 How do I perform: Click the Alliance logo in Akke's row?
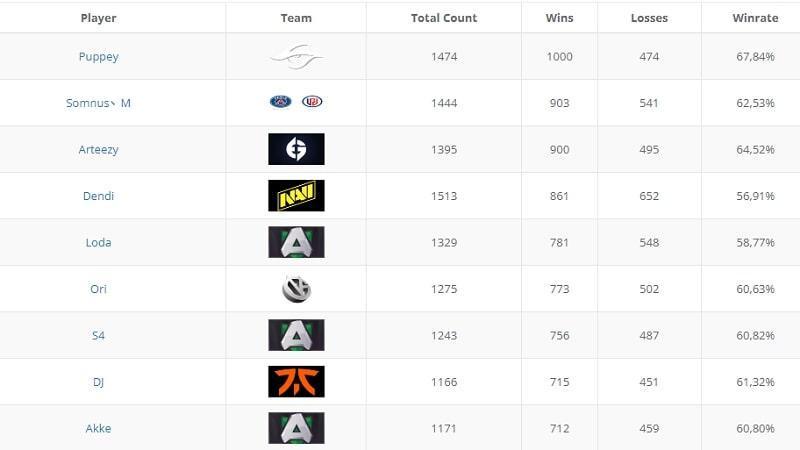click(296, 428)
